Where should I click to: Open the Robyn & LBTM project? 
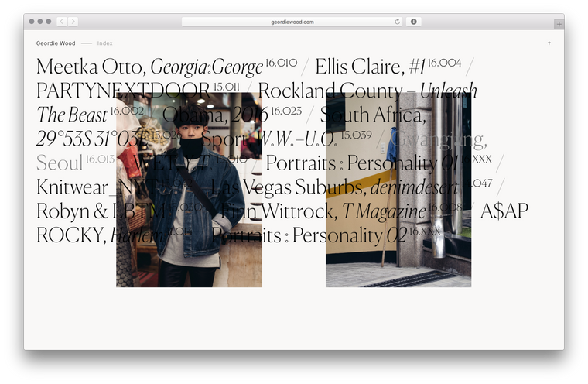119,211
